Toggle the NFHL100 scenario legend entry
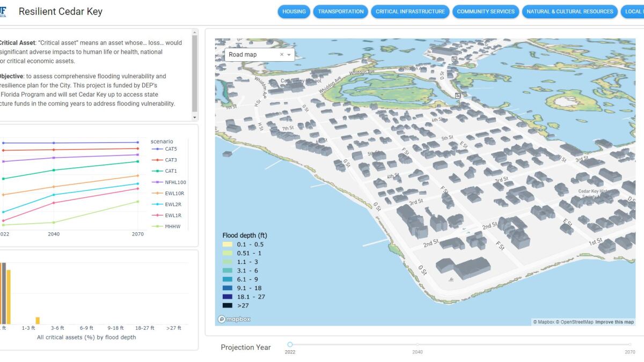The image size is (644, 362). pos(175,182)
